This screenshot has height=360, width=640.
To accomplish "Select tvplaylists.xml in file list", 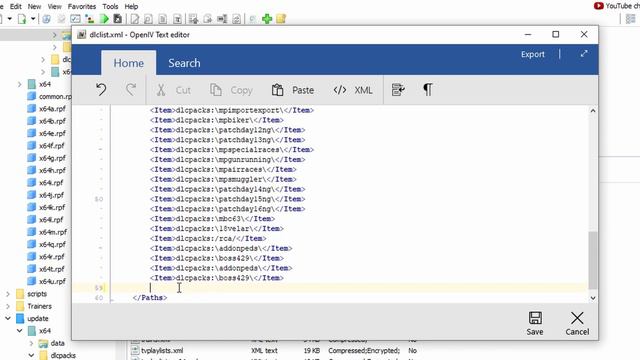I will pyautogui.click(x=162, y=351).
